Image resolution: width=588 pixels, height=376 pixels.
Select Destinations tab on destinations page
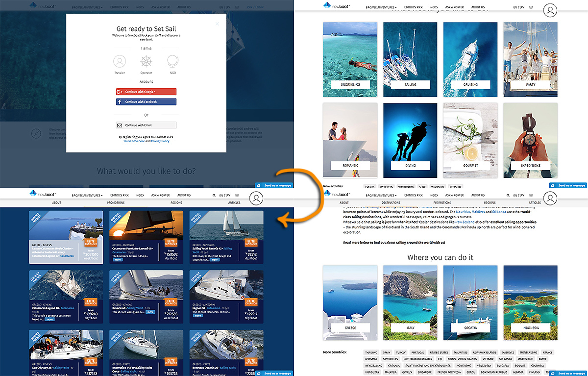tap(391, 202)
